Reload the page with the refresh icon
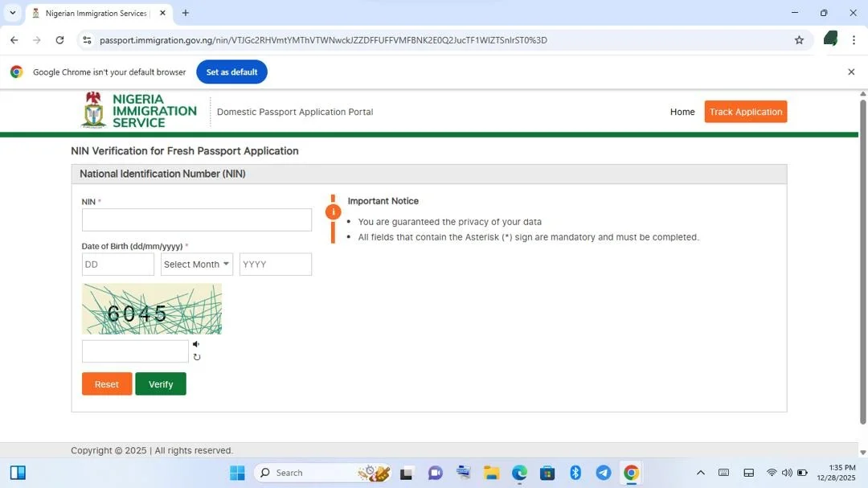Viewport: 868px width, 488px height. pos(59,39)
